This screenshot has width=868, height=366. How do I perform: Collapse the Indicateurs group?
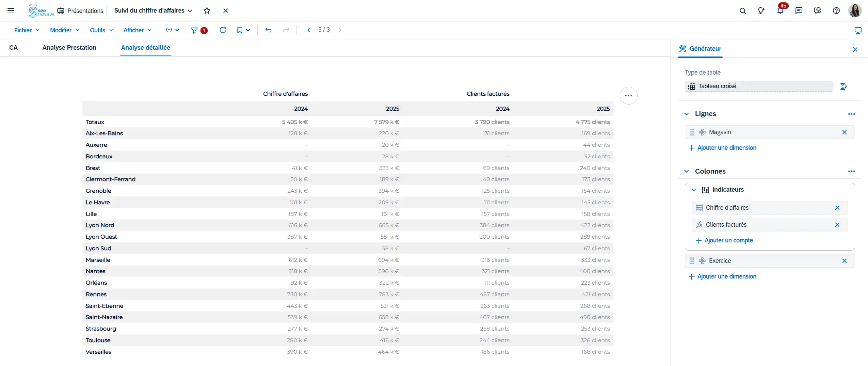coord(694,190)
